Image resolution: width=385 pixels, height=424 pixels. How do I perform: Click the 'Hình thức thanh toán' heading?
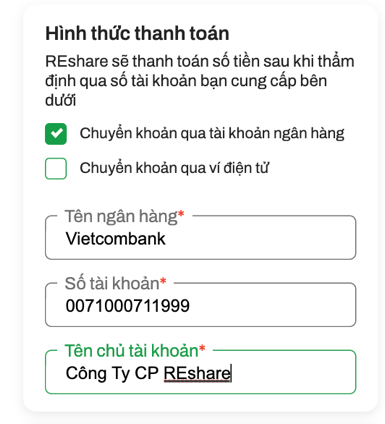(137, 33)
